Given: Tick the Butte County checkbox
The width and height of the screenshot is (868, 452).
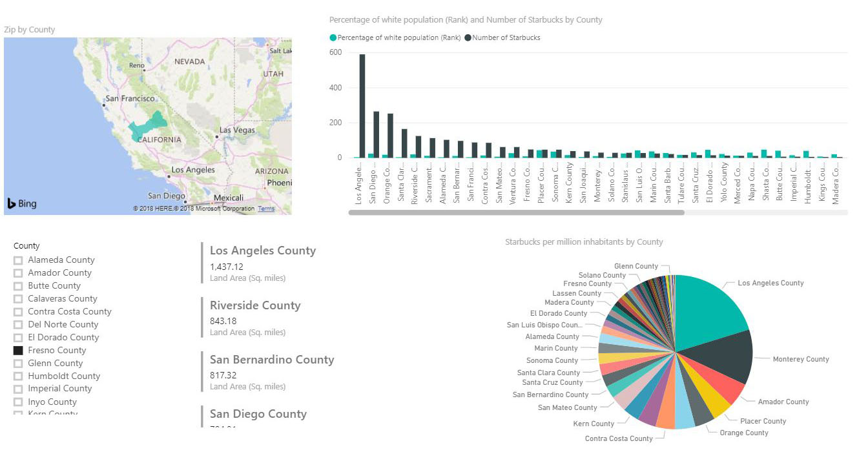Looking at the screenshot, I should 18,286.
